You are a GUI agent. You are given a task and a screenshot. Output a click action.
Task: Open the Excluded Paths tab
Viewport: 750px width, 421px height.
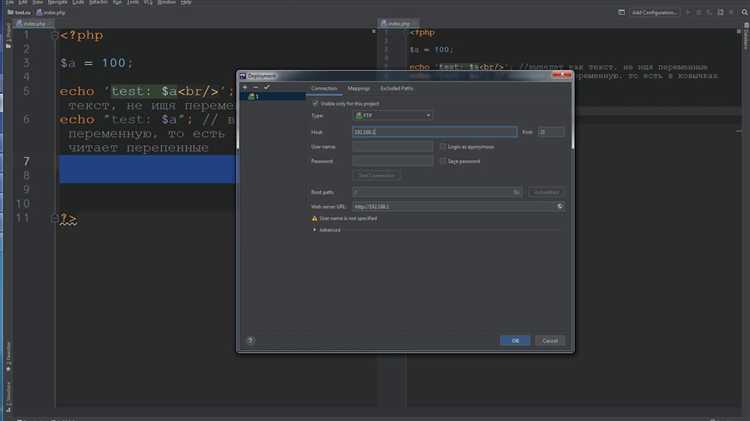(x=397, y=89)
